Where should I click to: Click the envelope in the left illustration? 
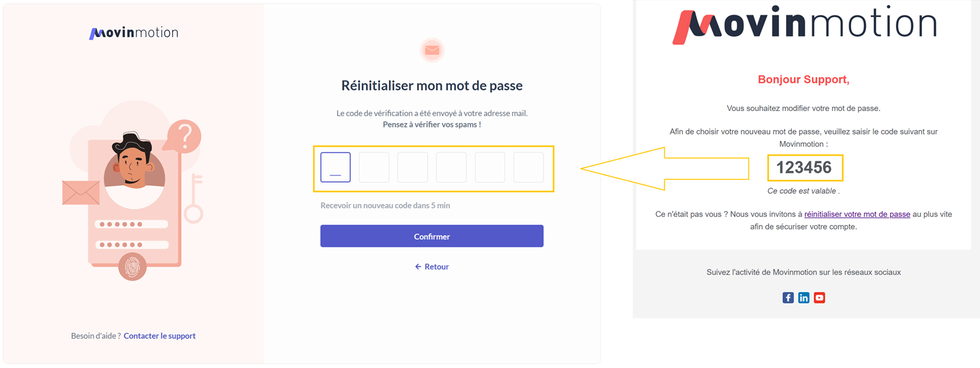pos(81,193)
